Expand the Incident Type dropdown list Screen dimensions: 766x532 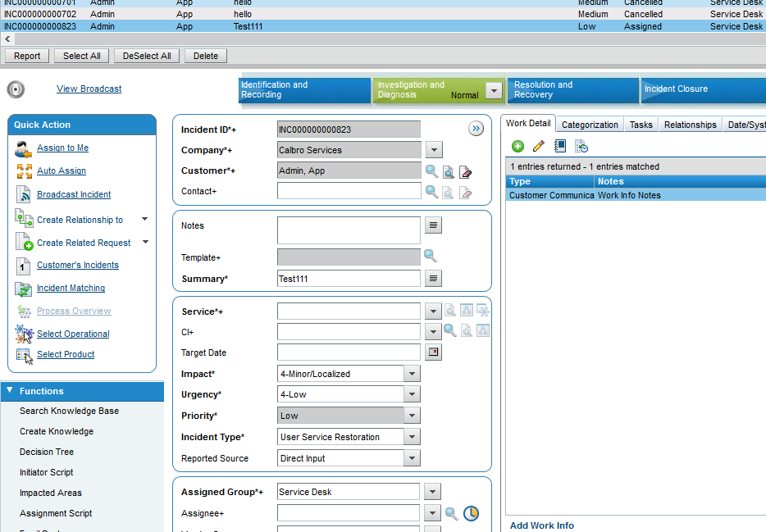(412, 437)
